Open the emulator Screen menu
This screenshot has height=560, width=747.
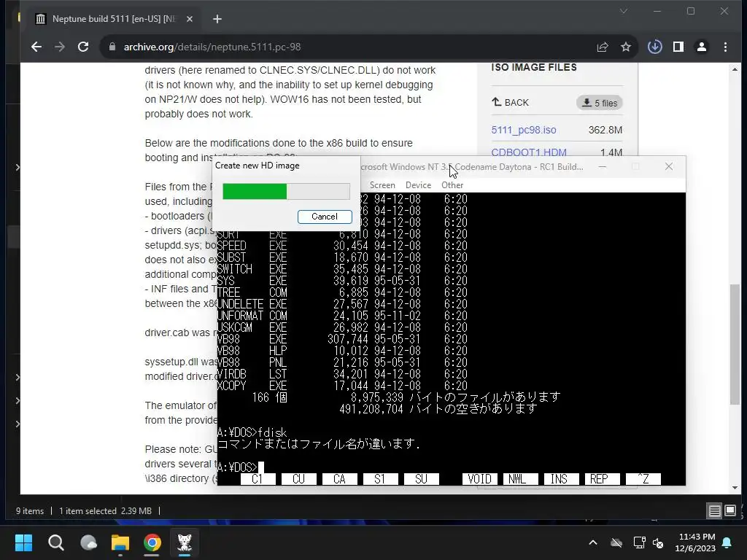click(x=382, y=185)
